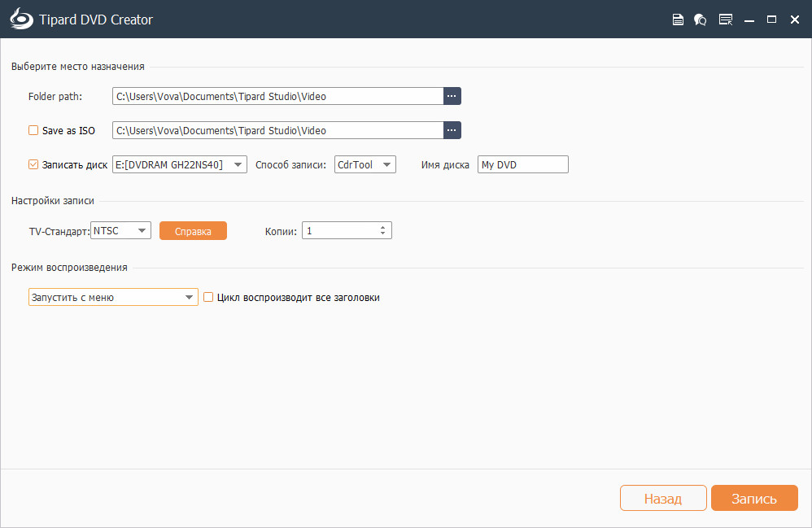Toggle Цикл воспроизводит все заголовки checkbox
This screenshot has width=812, height=528.
208,297
